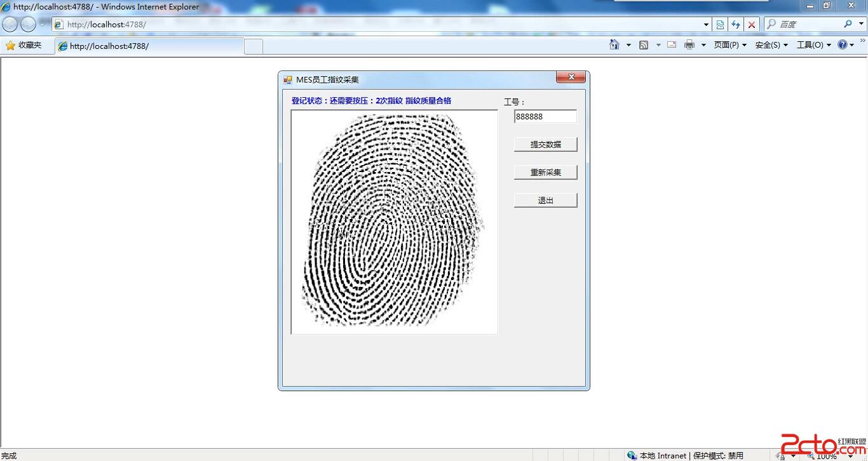Toggle the Compatibility View page icon
The height and width of the screenshot is (461, 868).
[x=720, y=24]
